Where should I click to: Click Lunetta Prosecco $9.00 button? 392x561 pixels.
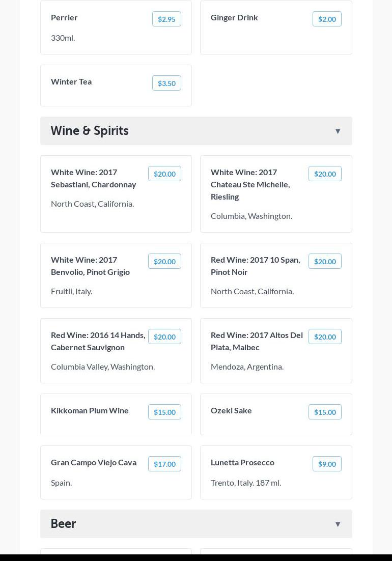(327, 464)
